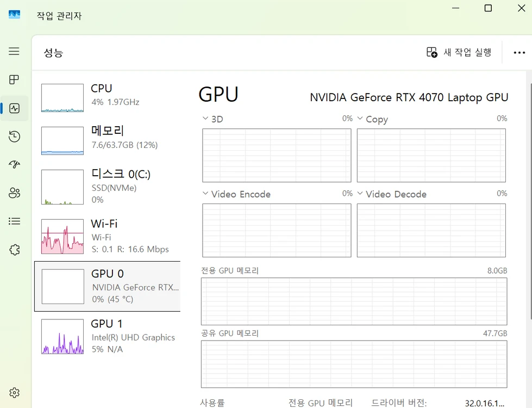Click the 47.7GB shared memory value
This screenshot has width=532, height=408.
pyautogui.click(x=495, y=333)
